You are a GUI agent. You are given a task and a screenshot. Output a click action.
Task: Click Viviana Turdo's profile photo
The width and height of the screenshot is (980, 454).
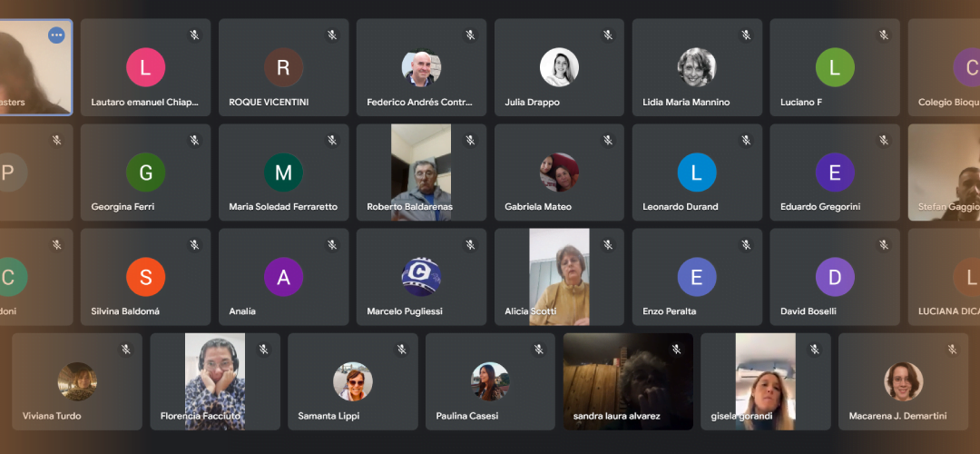[77, 381]
